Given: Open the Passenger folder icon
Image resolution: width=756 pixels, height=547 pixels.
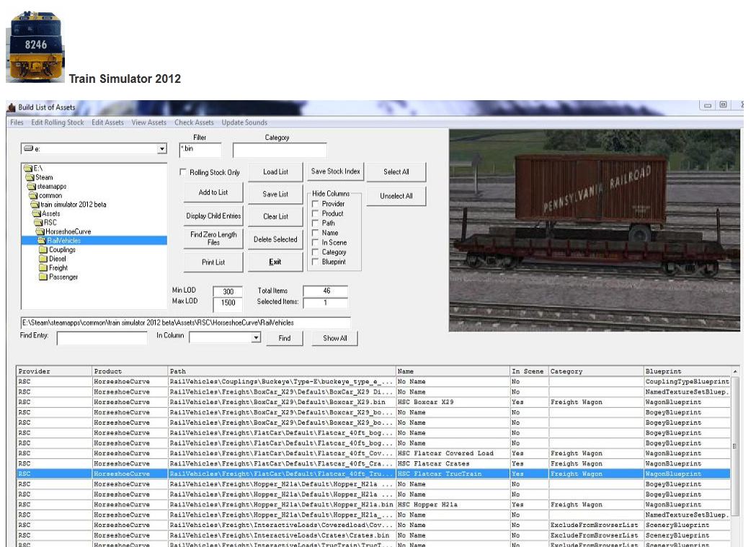Looking at the screenshot, I should click(x=43, y=277).
